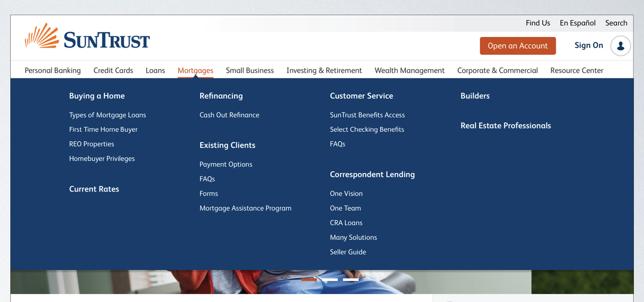Open the One Vision link
The height and width of the screenshot is (302, 644).
[346, 193]
